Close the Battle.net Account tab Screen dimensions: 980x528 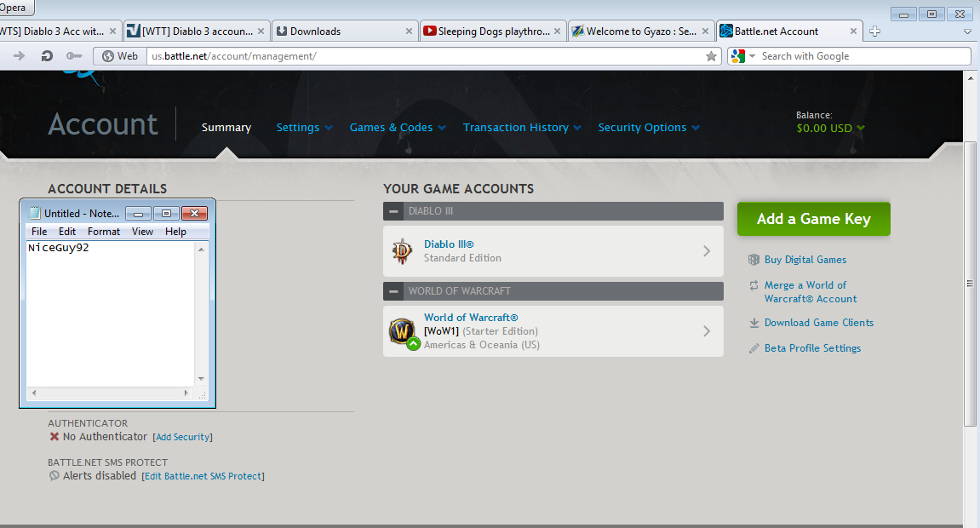(x=853, y=32)
